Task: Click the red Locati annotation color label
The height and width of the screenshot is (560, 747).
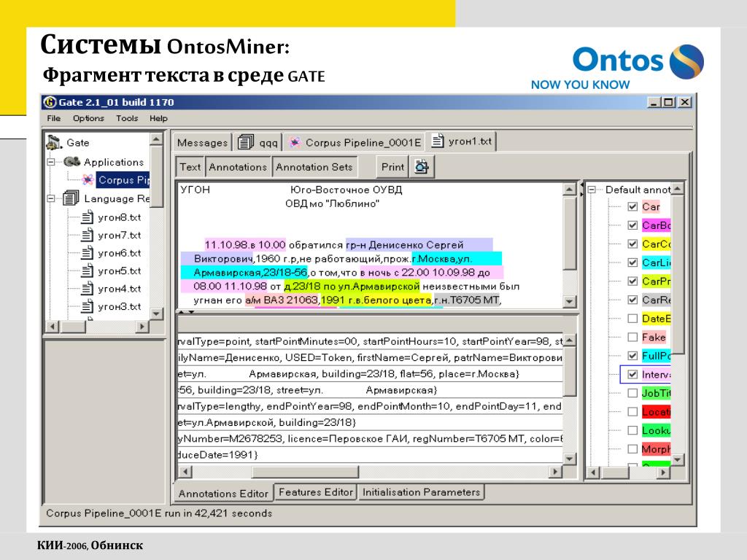Action: click(x=656, y=411)
